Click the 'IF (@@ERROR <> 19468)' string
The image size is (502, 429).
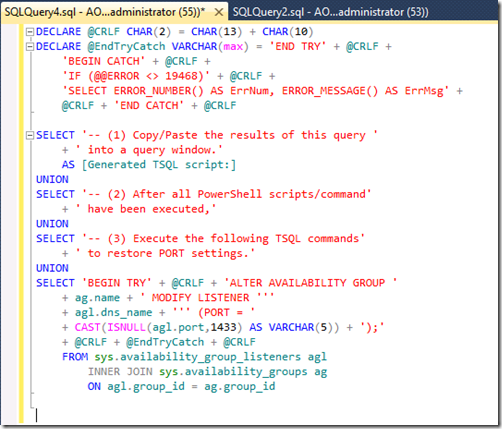(x=136, y=76)
